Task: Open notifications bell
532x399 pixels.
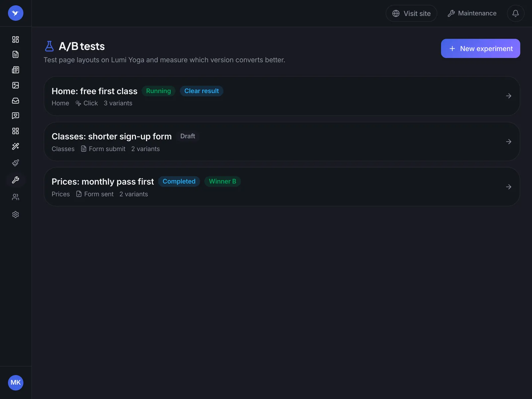Action: click(515, 13)
